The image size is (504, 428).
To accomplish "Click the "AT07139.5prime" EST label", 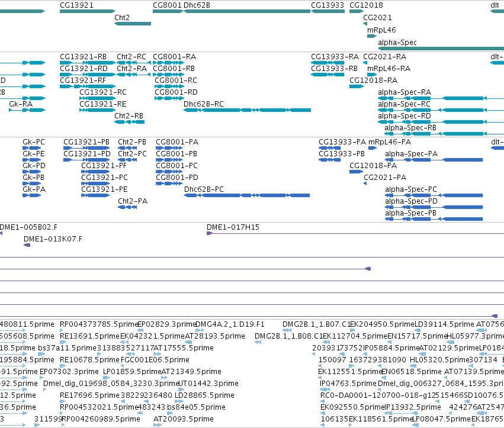I will (x=474, y=372).
